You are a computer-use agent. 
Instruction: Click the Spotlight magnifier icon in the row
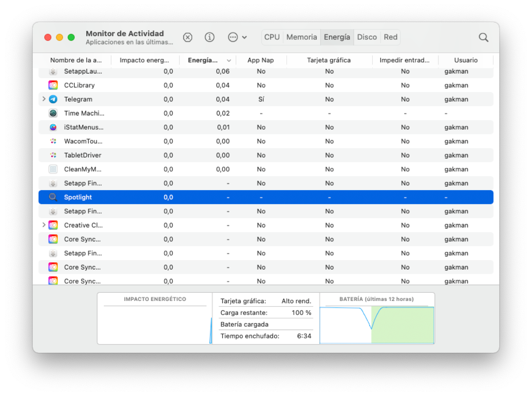[53, 197]
